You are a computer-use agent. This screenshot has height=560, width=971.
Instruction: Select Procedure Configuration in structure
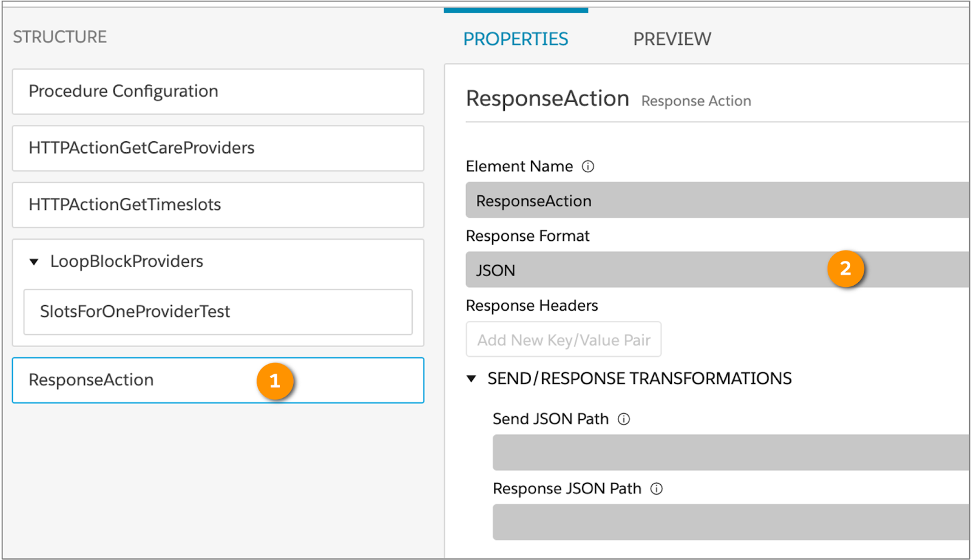[x=218, y=92]
